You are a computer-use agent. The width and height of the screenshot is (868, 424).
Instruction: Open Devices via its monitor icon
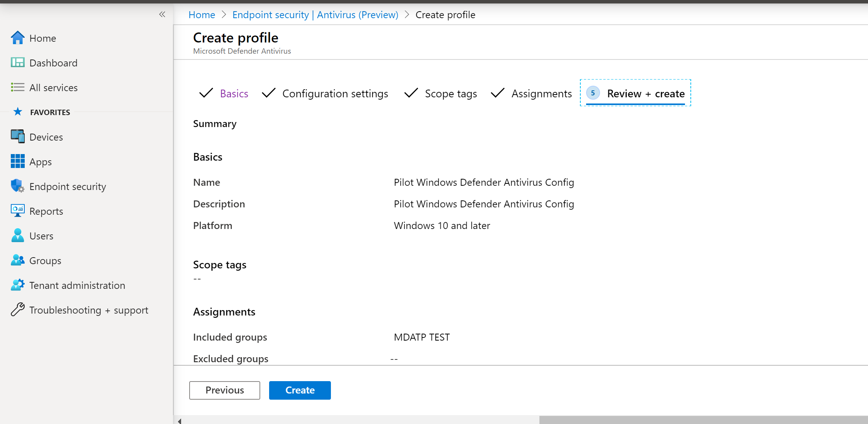[17, 137]
